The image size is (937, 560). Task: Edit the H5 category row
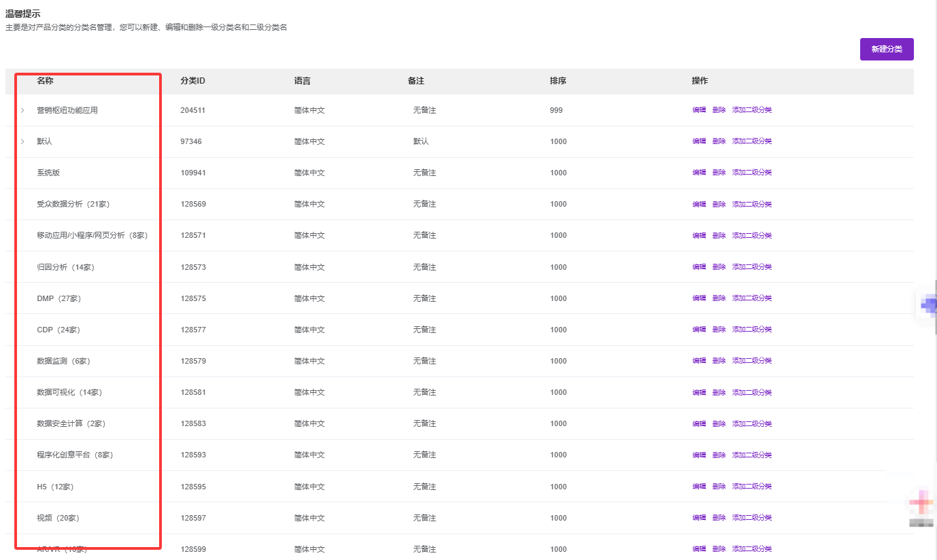point(698,487)
